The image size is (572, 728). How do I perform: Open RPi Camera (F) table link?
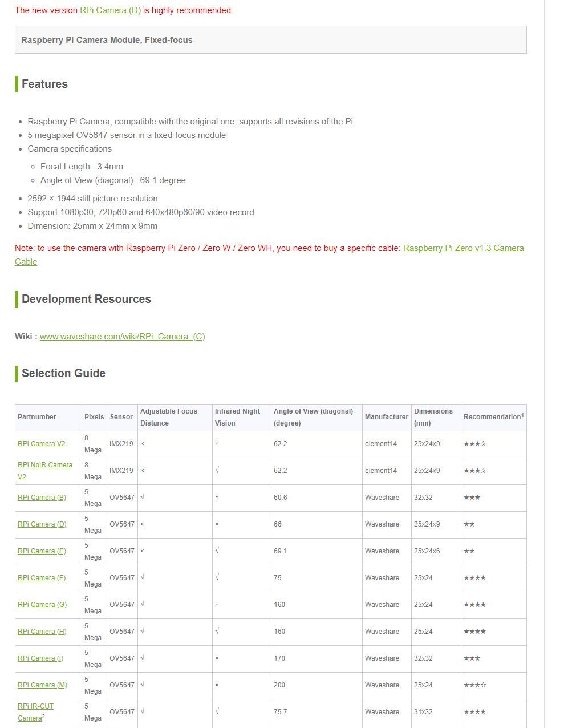(42, 578)
